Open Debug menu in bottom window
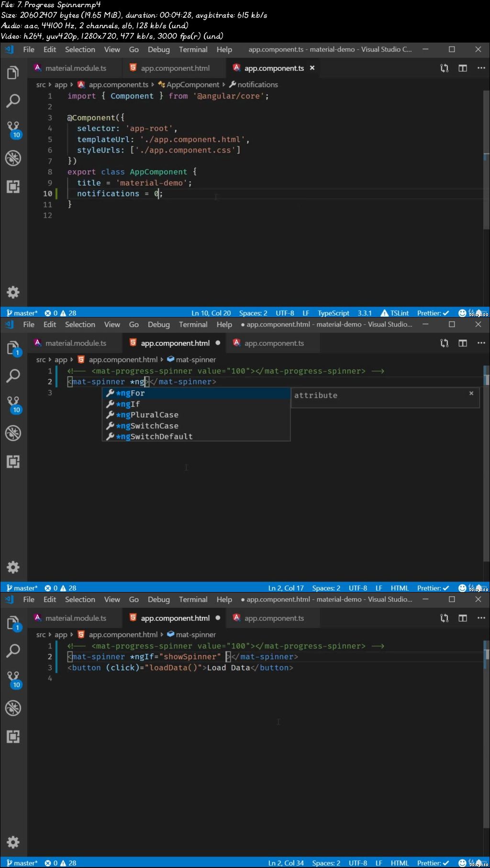Screen dimensions: 490x868 [x=158, y=599]
